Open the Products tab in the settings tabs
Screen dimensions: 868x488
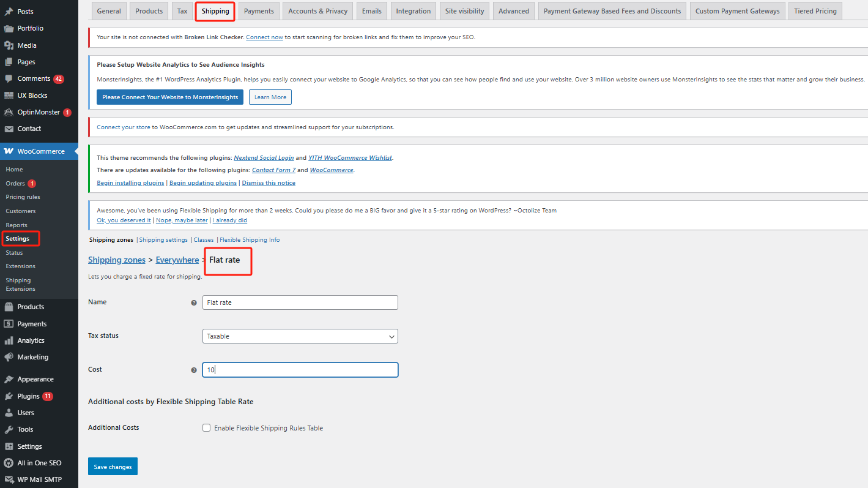149,11
